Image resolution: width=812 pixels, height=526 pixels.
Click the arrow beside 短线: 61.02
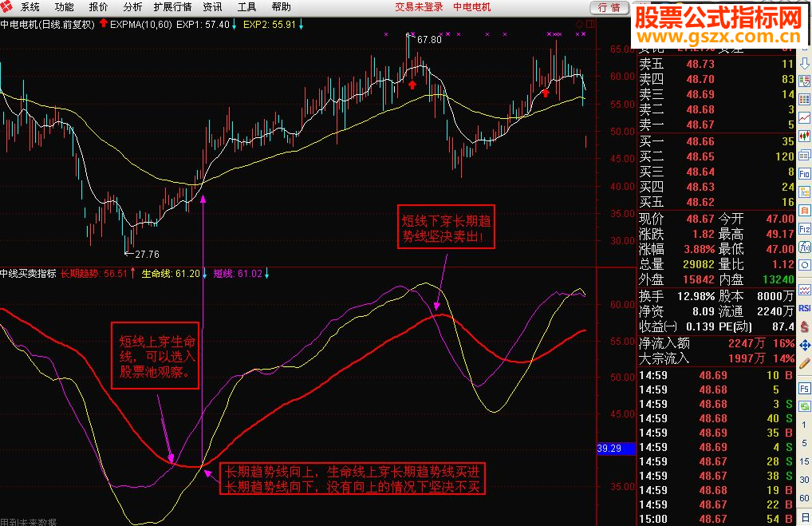pyautogui.click(x=266, y=273)
